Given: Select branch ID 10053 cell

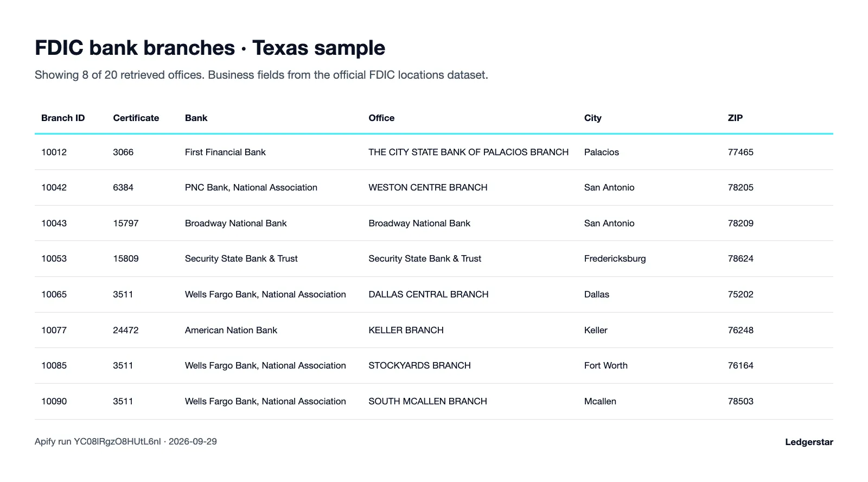Looking at the screenshot, I should point(54,258).
